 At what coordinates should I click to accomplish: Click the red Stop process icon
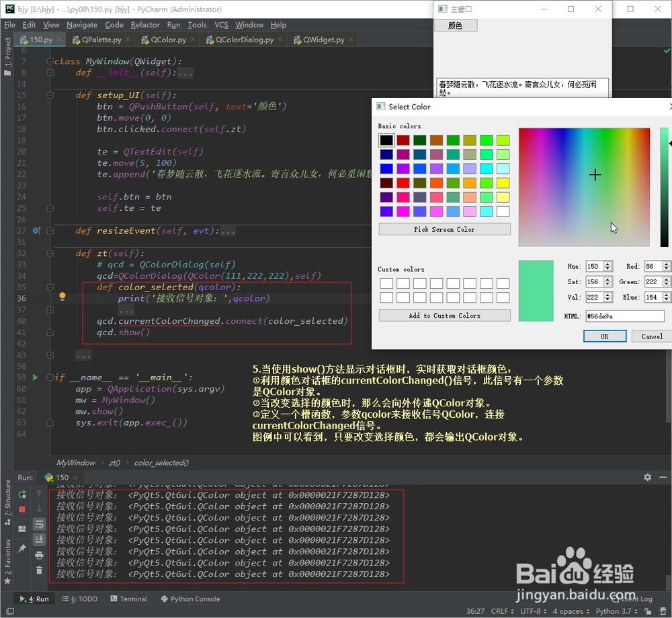coord(22,509)
